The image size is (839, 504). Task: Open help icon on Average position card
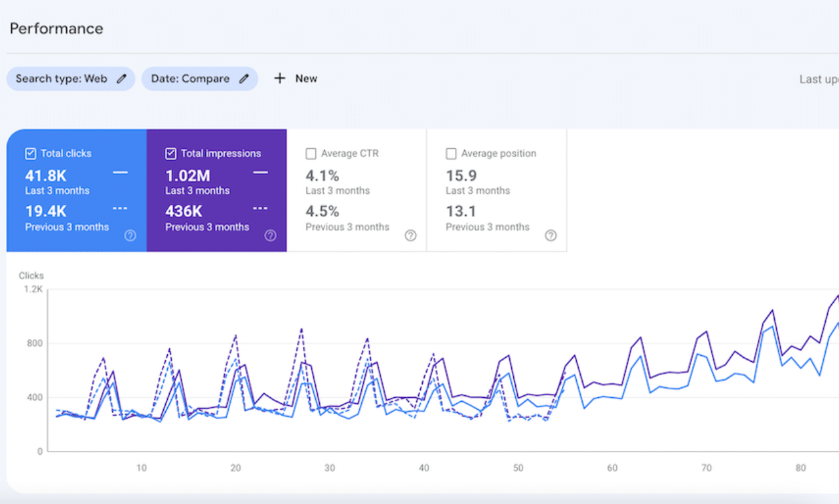(x=551, y=236)
